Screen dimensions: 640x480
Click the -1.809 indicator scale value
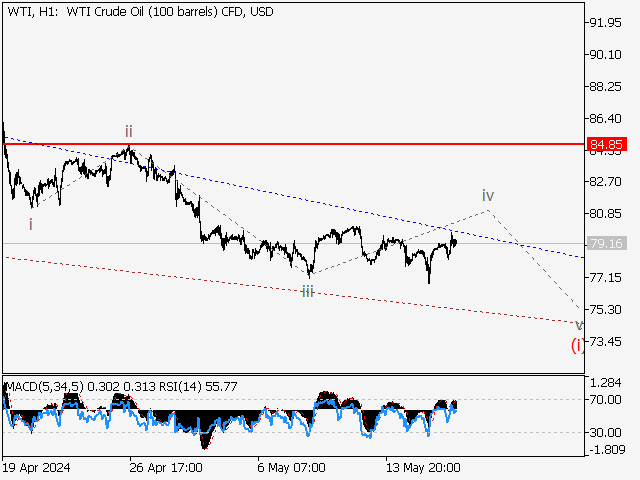(x=605, y=450)
